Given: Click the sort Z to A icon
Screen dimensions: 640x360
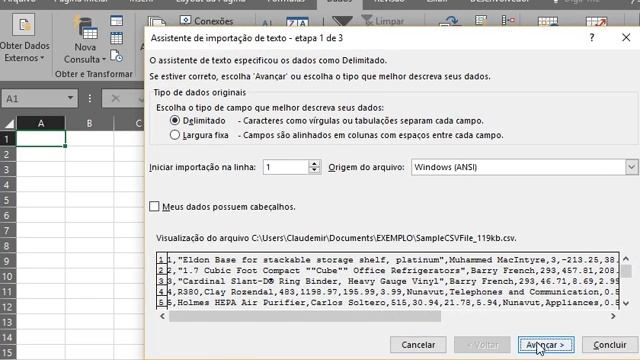Looking at the screenshot, I should click(297, 22).
